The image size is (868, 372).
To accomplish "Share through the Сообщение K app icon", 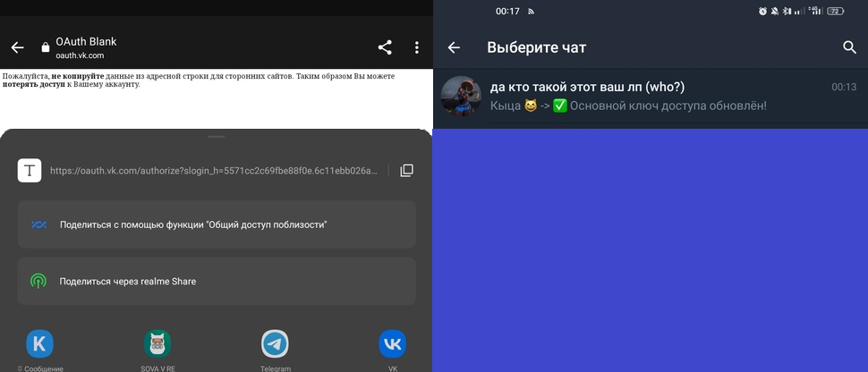I will [x=40, y=343].
